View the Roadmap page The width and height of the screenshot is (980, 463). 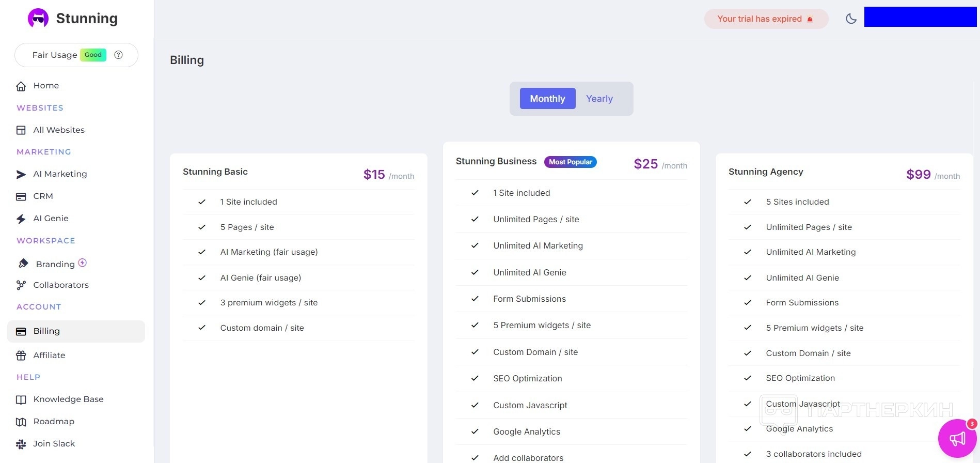pyautogui.click(x=54, y=422)
